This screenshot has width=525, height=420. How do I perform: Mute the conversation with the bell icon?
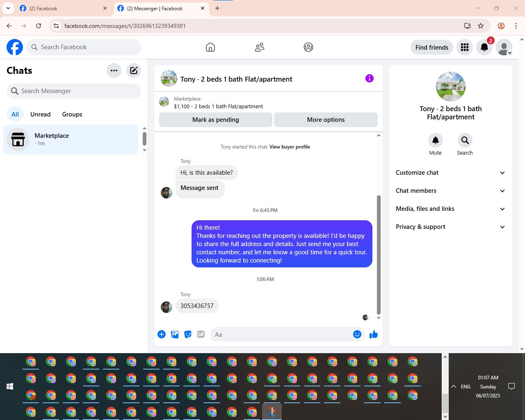pyautogui.click(x=436, y=140)
